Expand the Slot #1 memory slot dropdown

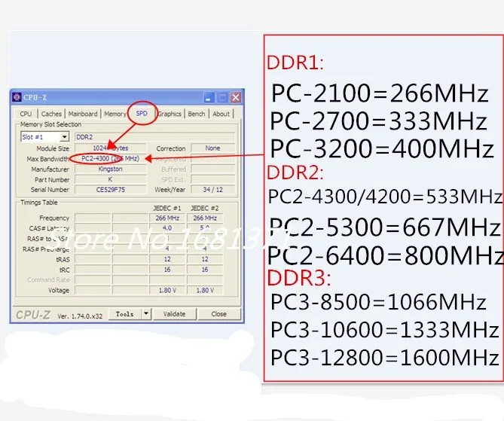point(64,137)
